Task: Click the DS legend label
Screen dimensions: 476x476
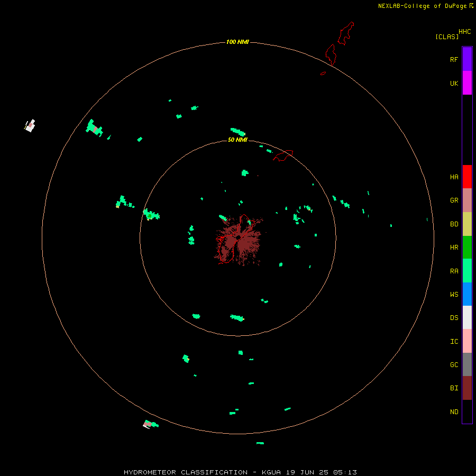Action: pos(454,318)
